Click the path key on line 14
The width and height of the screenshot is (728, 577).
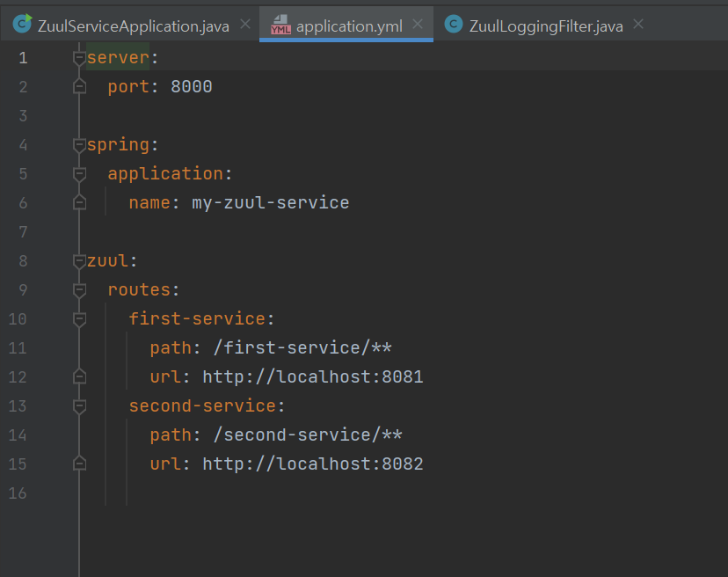click(x=171, y=435)
